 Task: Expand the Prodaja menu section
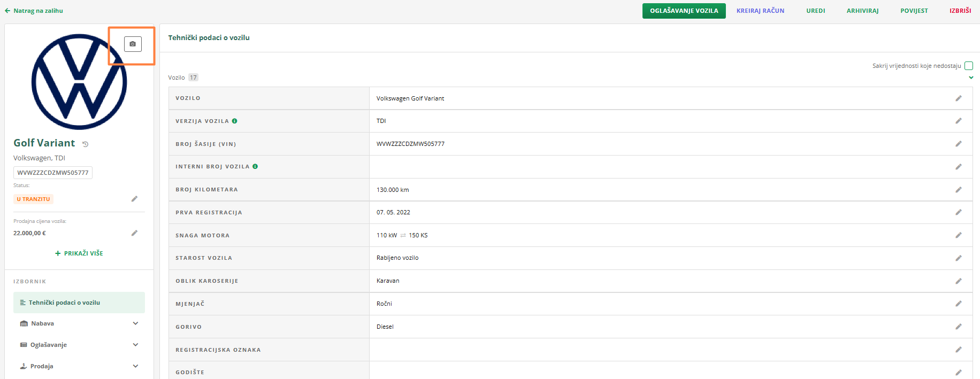[135, 366]
